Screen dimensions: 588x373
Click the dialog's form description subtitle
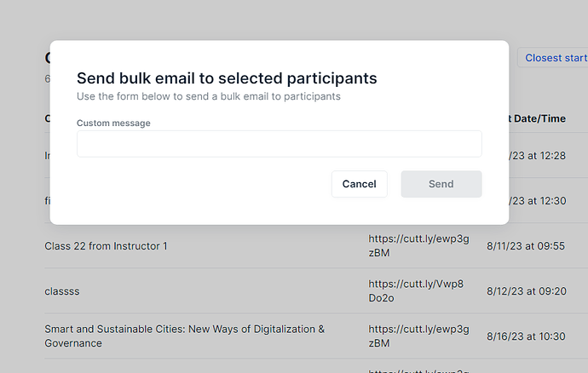tap(208, 96)
